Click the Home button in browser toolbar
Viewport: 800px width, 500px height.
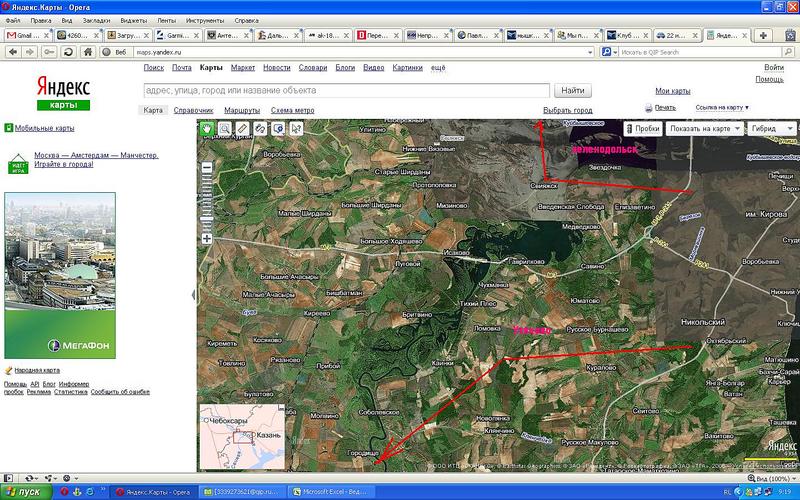tap(88, 52)
